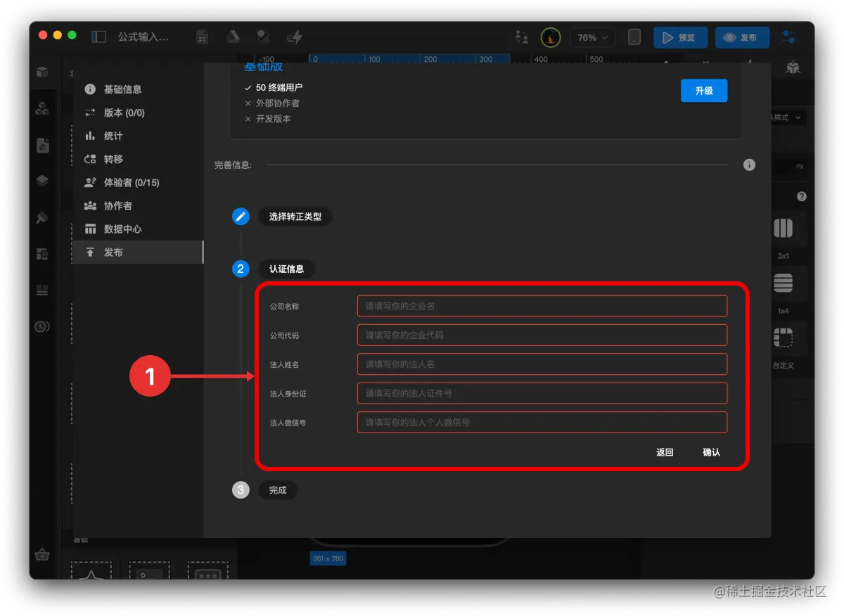Open 统计 statistics section
844x616 pixels.
(138, 136)
